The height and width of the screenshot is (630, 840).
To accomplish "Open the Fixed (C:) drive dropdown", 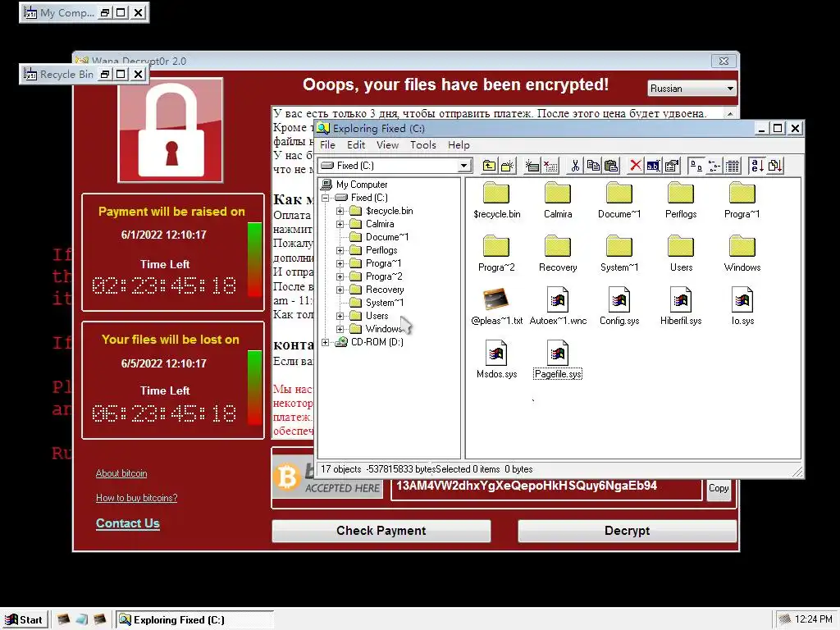I will pyautogui.click(x=464, y=166).
